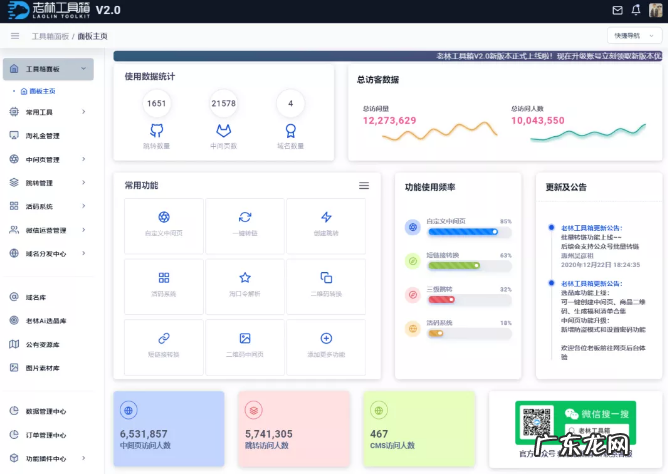Click the 三级跳转 32% progress bar
Image resolution: width=668 pixels, height=474 pixels.
(x=469, y=300)
